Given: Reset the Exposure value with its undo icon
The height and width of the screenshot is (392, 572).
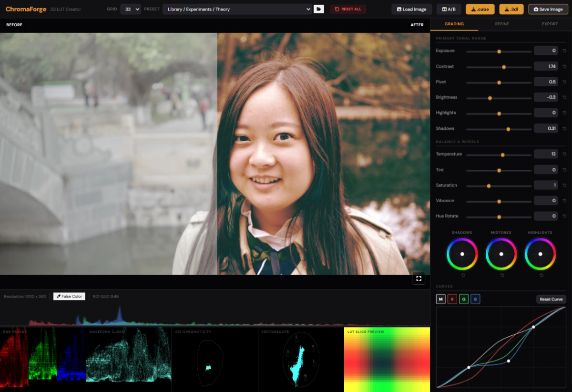Looking at the screenshot, I should 564,51.
